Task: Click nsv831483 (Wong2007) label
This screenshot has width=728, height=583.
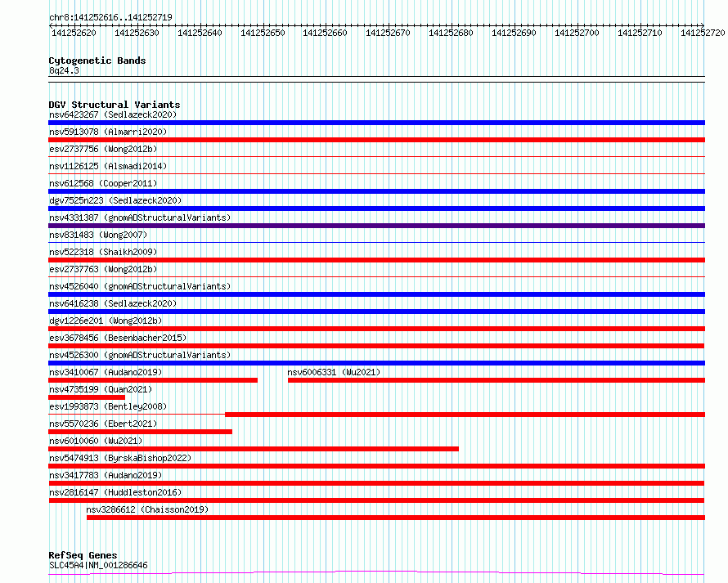Action: coord(98,235)
